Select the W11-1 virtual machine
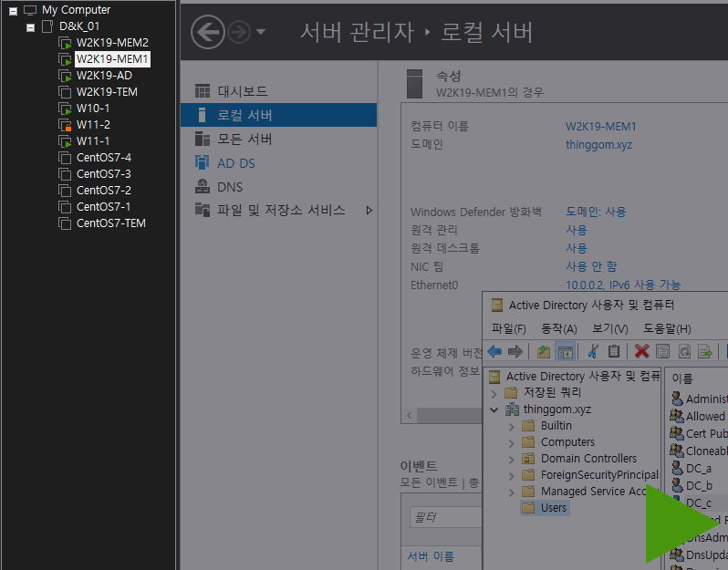 point(93,141)
